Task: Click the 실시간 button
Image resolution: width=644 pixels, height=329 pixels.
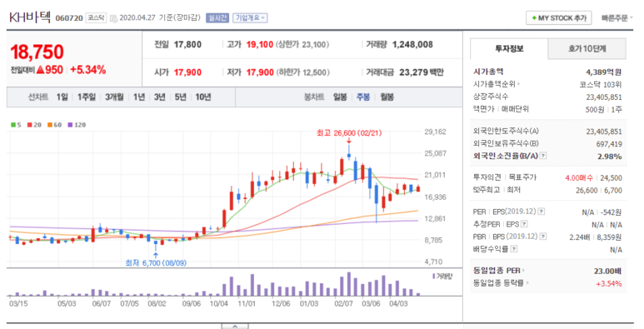Action: 217,18
